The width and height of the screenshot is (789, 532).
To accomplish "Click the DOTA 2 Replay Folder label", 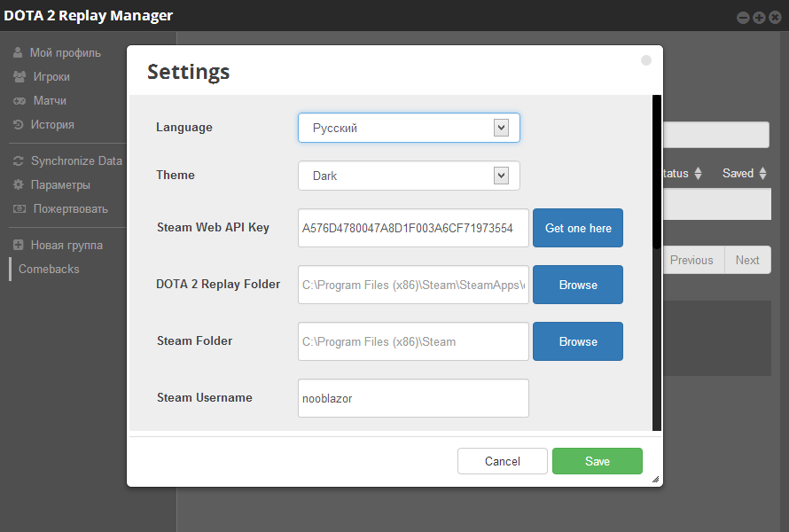I will click(x=218, y=285).
